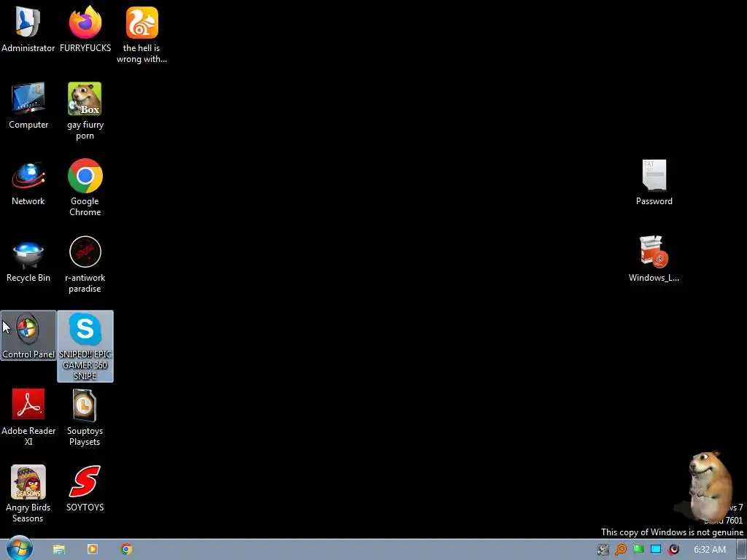Click the green flag tray icon
Viewport: 747px width, 560px height.
point(638,549)
